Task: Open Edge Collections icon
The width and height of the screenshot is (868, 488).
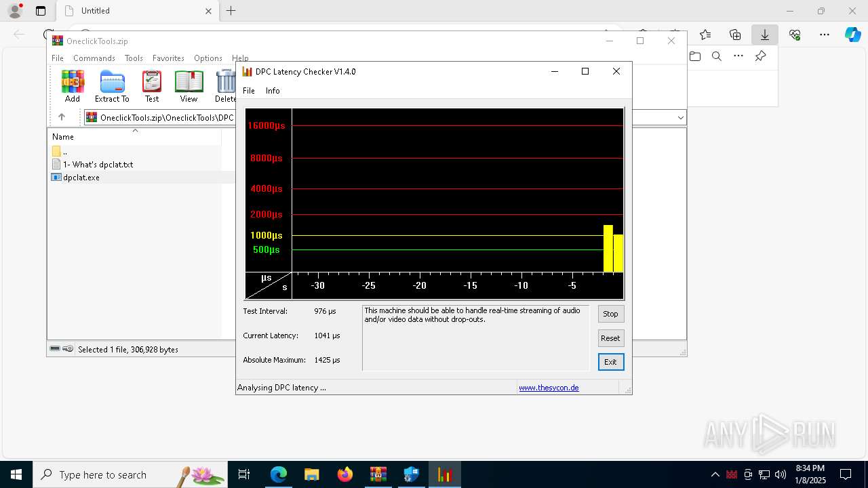Action: tap(735, 35)
